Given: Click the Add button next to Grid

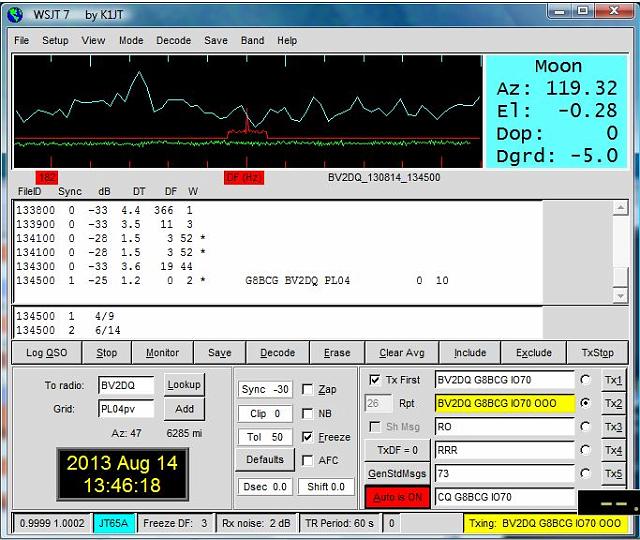Looking at the screenshot, I should click(184, 409).
